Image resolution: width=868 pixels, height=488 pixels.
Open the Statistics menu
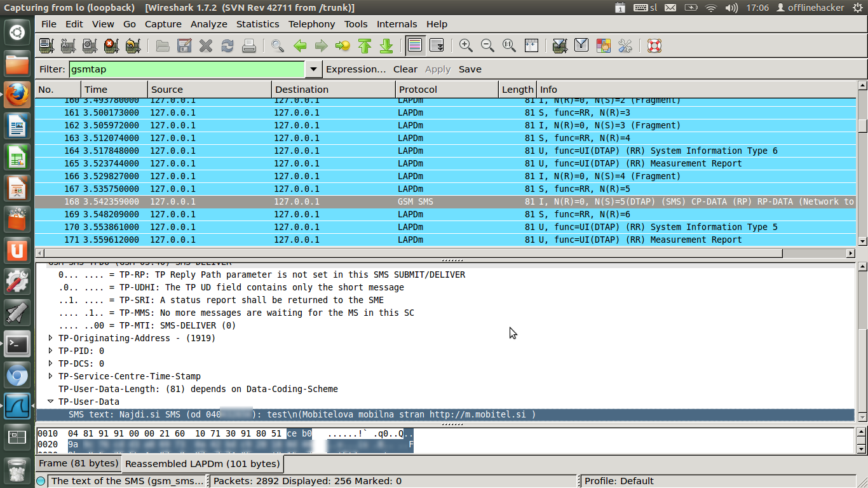(x=257, y=24)
